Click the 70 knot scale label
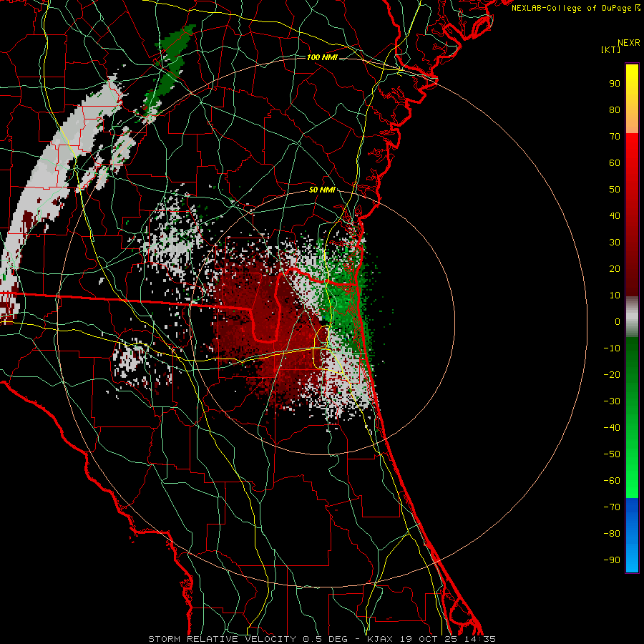Viewport: 644px width, 644px height. pyautogui.click(x=615, y=137)
